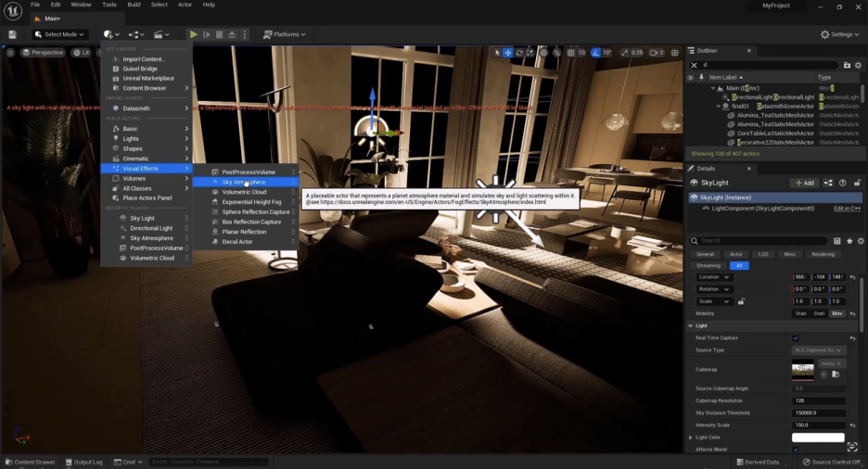The height and width of the screenshot is (469, 868).
Task: Toggle grid snapping icon
Action: pyautogui.click(x=570, y=53)
